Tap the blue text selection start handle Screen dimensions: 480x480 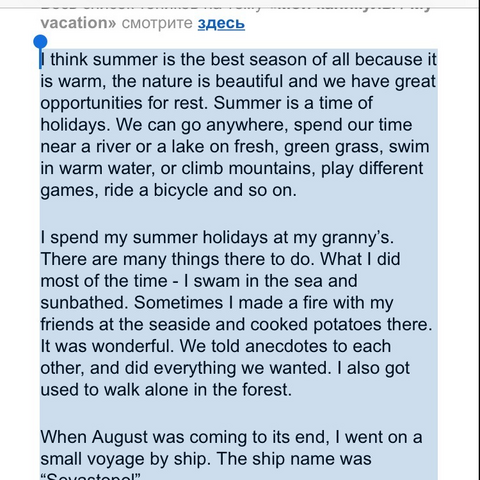click(x=40, y=43)
